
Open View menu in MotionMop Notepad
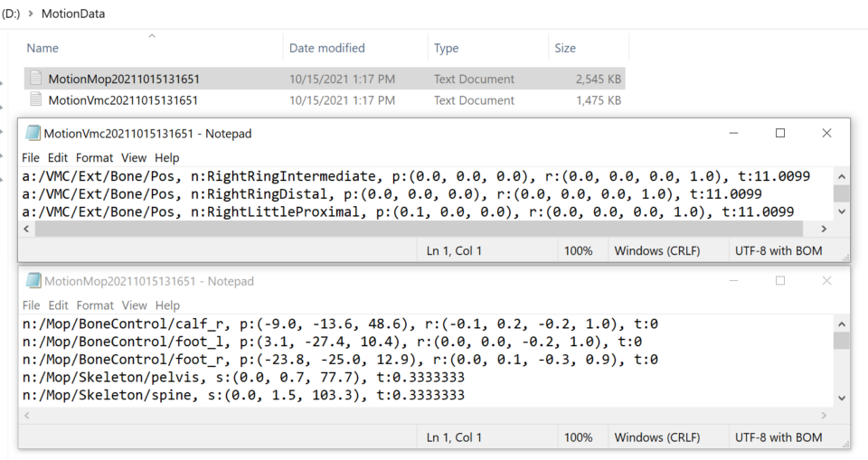point(134,305)
